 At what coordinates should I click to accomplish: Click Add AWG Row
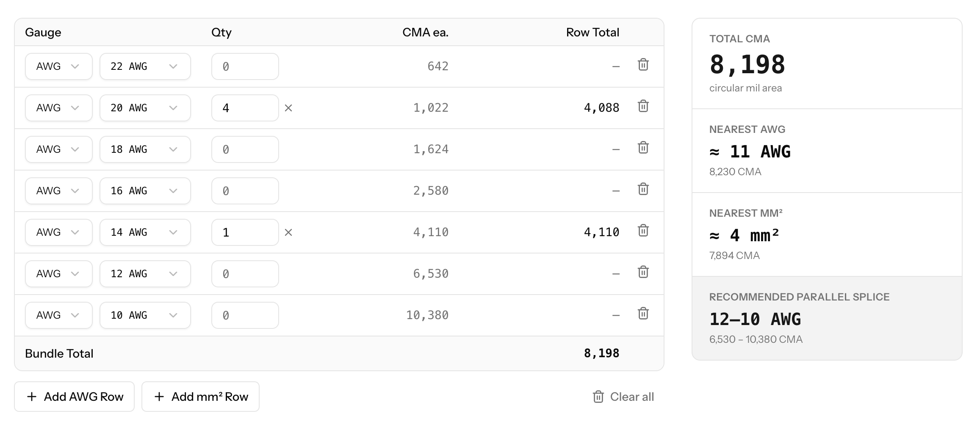(x=74, y=397)
